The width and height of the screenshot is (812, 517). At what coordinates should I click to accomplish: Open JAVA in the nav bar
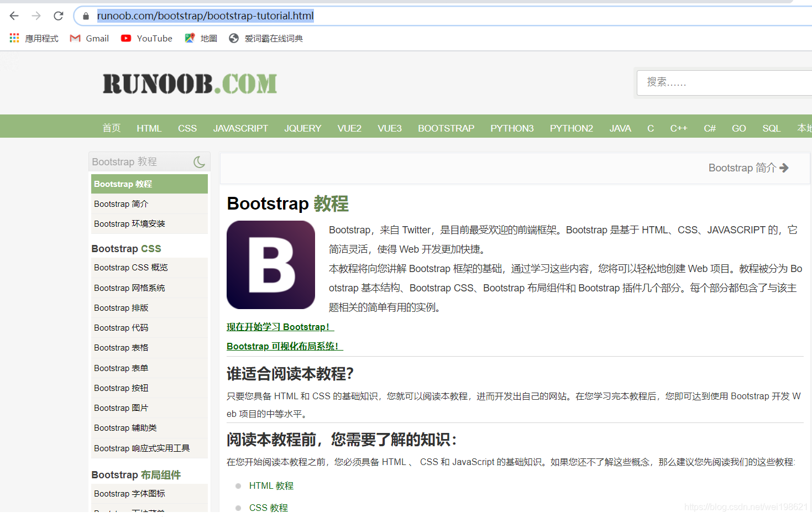pos(620,128)
